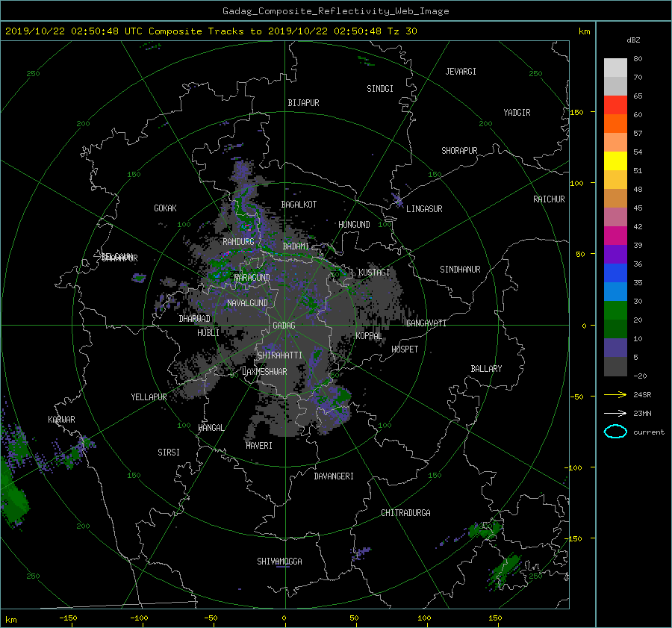Click the RAMDURG city label
The width and height of the screenshot is (672, 628).
pos(238,242)
